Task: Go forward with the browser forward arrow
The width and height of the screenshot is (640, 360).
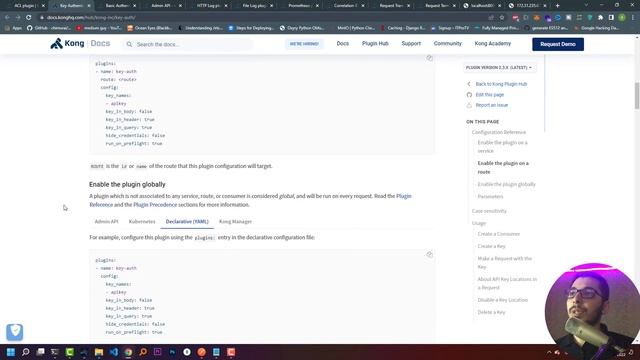Action: 18,18
